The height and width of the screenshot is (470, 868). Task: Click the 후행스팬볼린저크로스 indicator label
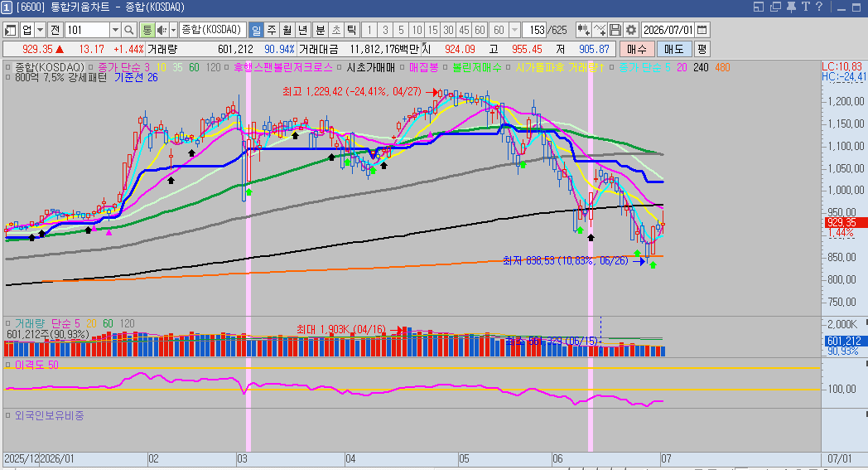283,68
